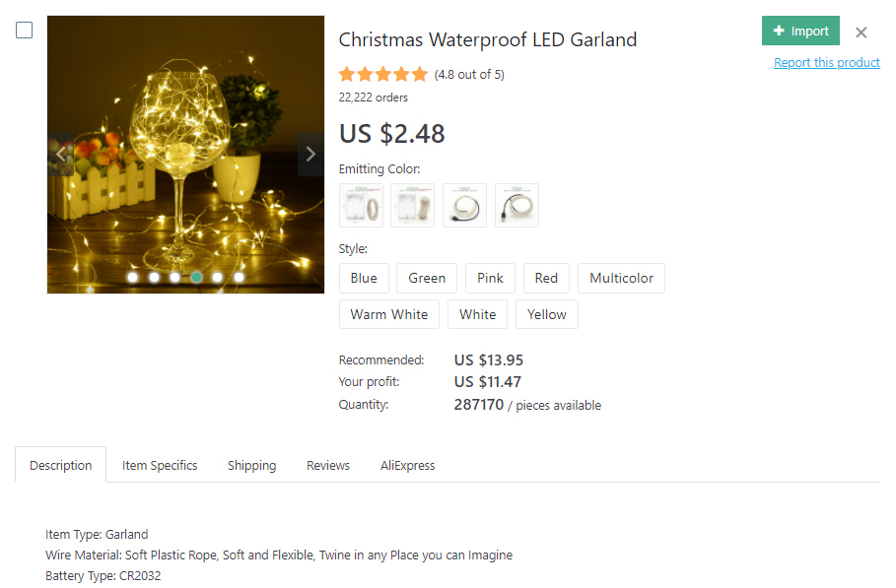Open the Item Specifics tab

point(160,465)
